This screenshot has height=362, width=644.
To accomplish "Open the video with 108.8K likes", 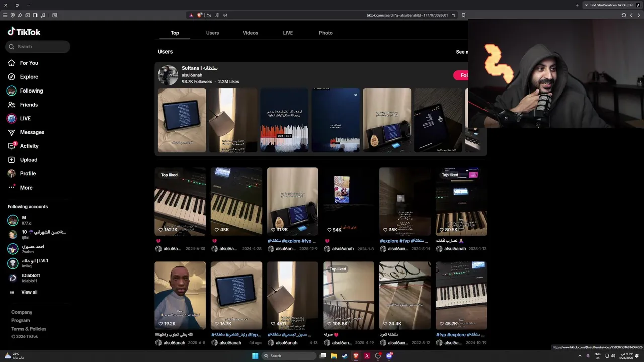I will pyautogui.click(x=349, y=296).
